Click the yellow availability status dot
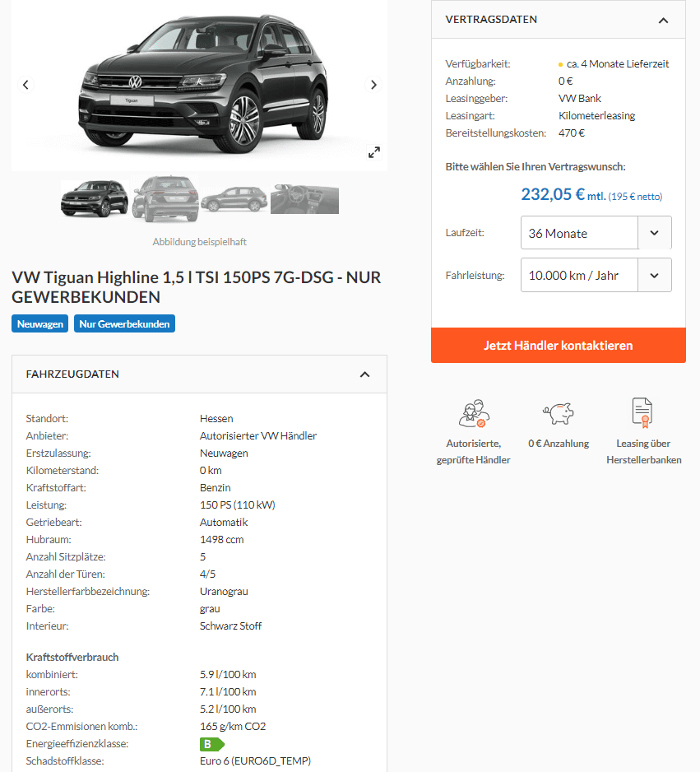The image size is (700, 772). (x=561, y=64)
